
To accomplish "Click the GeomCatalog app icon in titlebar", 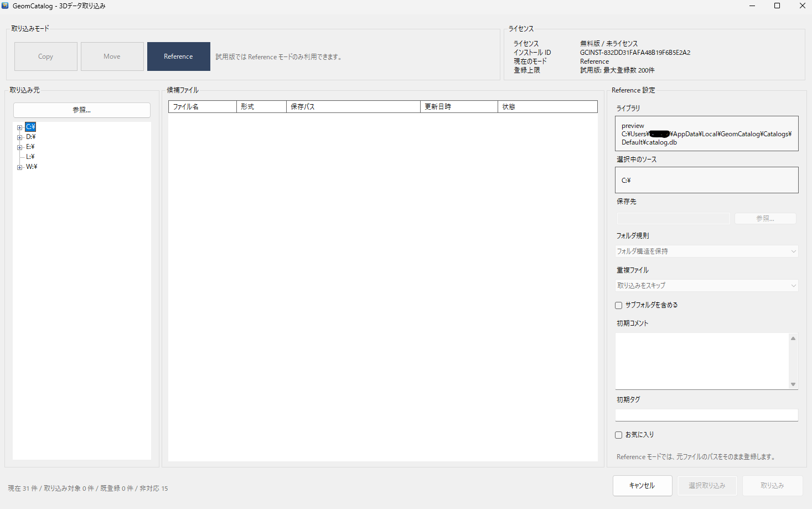I will pyautogui.click(x=6, y=6).
